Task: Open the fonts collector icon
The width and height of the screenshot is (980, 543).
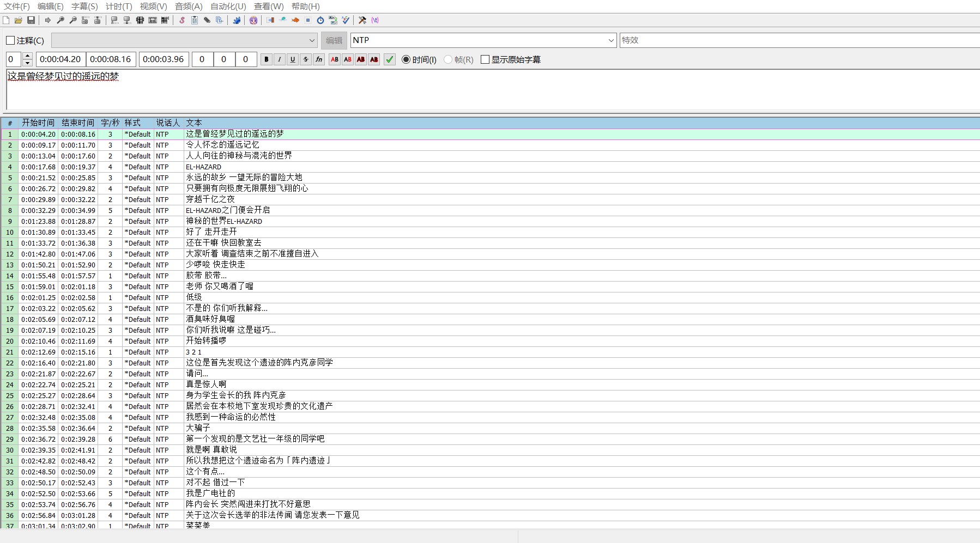Action: coord(220,20)
